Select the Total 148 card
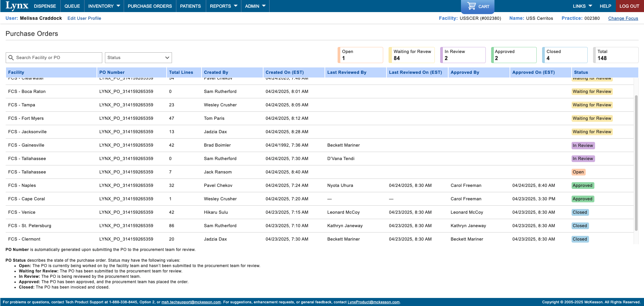This screenshot has width=644, height=306. pos(616,55)
